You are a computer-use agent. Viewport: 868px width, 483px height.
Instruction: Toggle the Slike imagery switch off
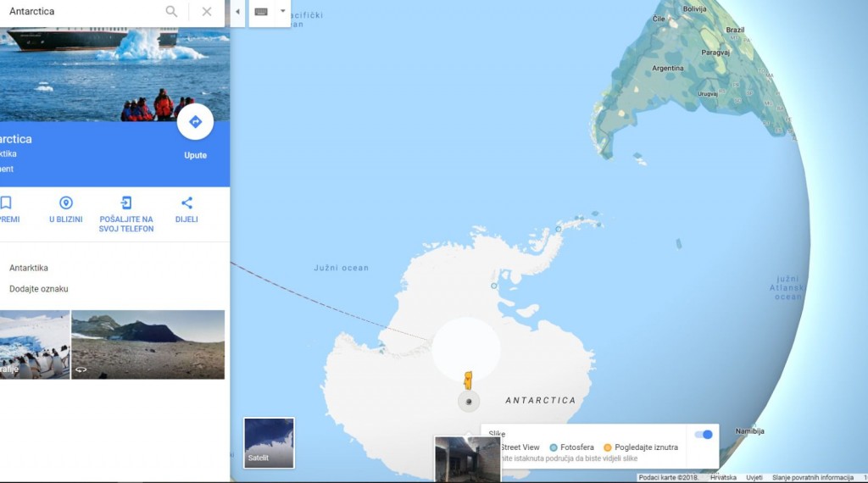(x=704, y=435)
